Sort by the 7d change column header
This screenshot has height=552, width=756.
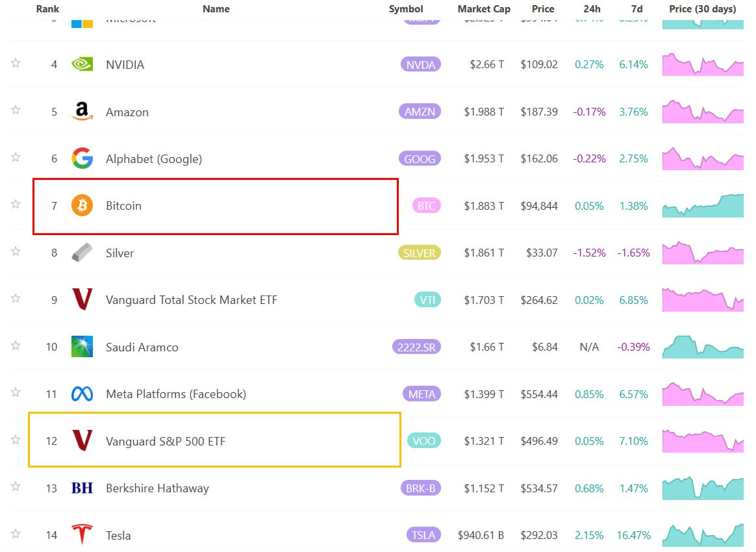tap(636, 8)
